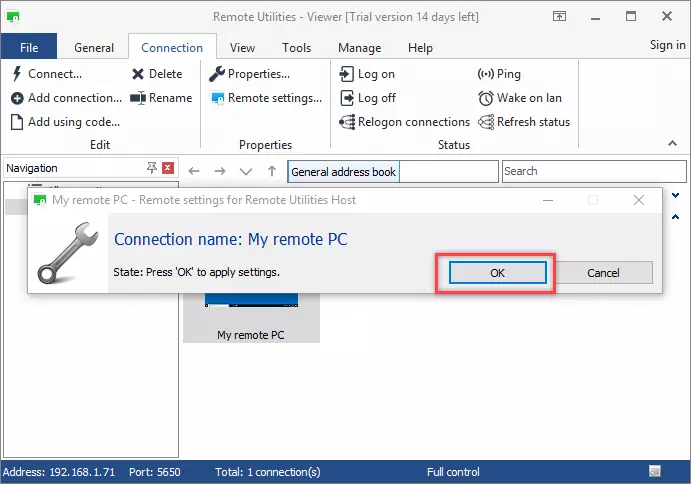Switch to the General ribbon tab
Viewport: 691px width, 484px height.
click(x=94, y=47)
